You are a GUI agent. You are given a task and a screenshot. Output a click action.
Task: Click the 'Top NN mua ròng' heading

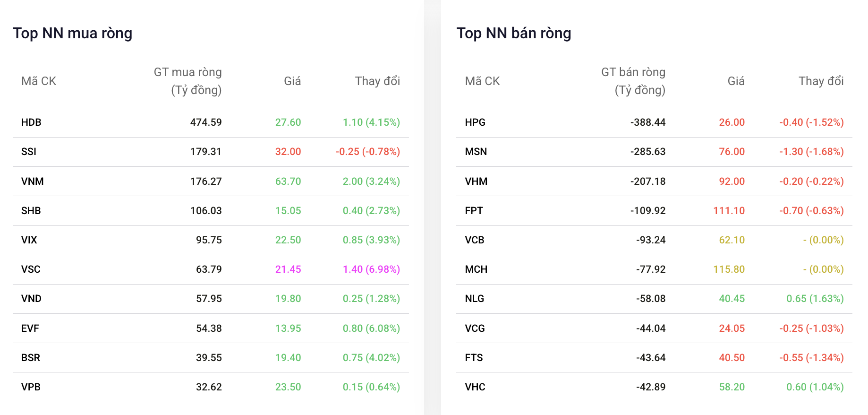point(73,34)
